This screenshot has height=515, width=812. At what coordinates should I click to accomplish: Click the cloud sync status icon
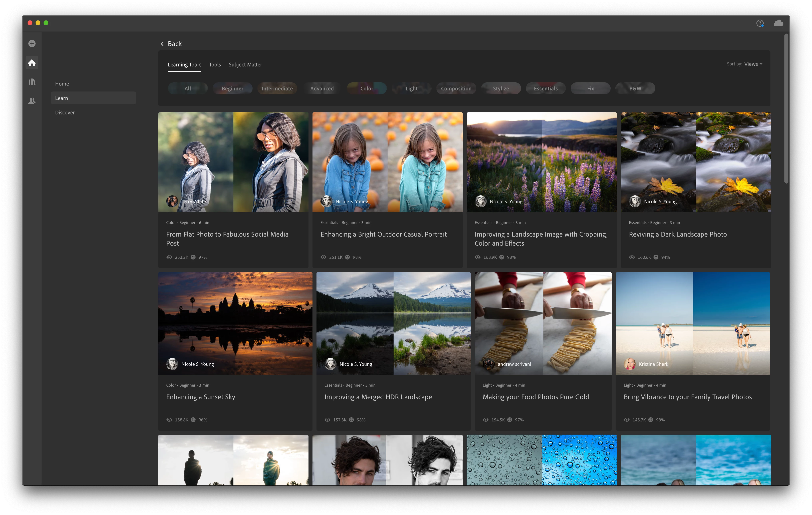tap(778, 23)
